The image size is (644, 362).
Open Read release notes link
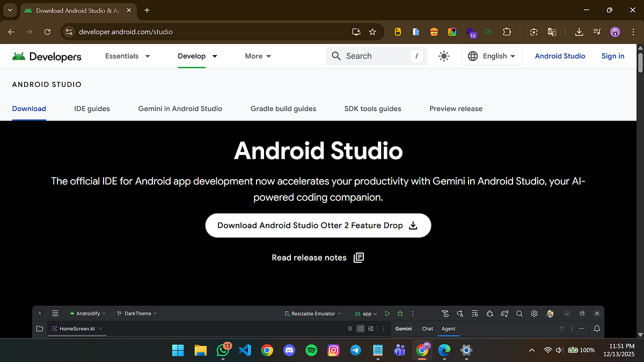point(318,257)
